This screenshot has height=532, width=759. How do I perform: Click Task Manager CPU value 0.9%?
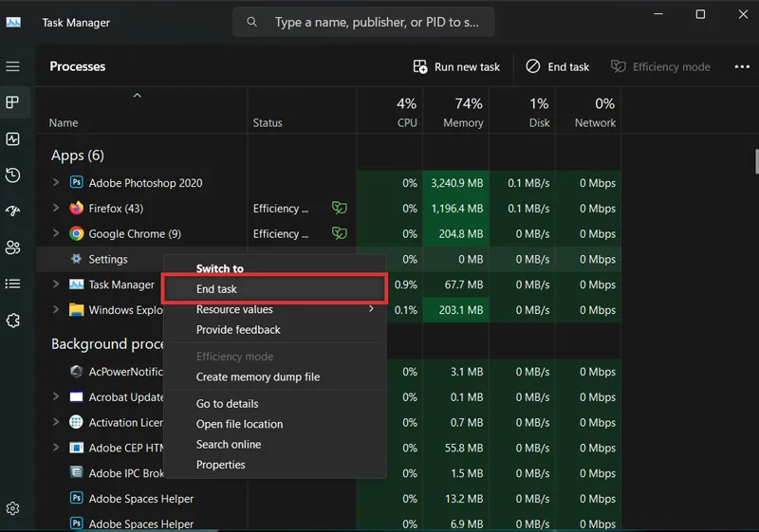click(x=406, y=284)
